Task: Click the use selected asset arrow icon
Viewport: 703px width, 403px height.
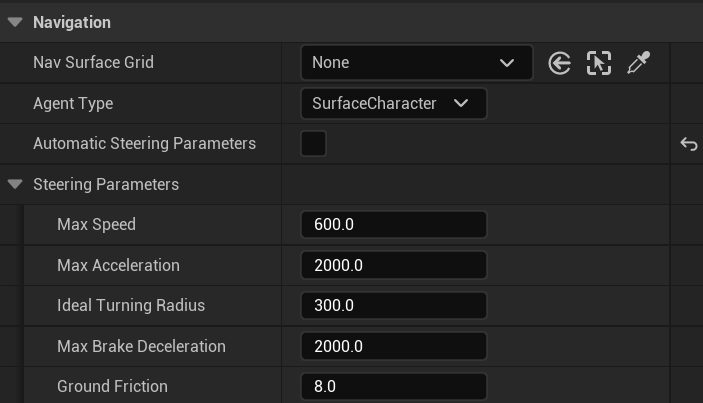Action: coord(560,63)
